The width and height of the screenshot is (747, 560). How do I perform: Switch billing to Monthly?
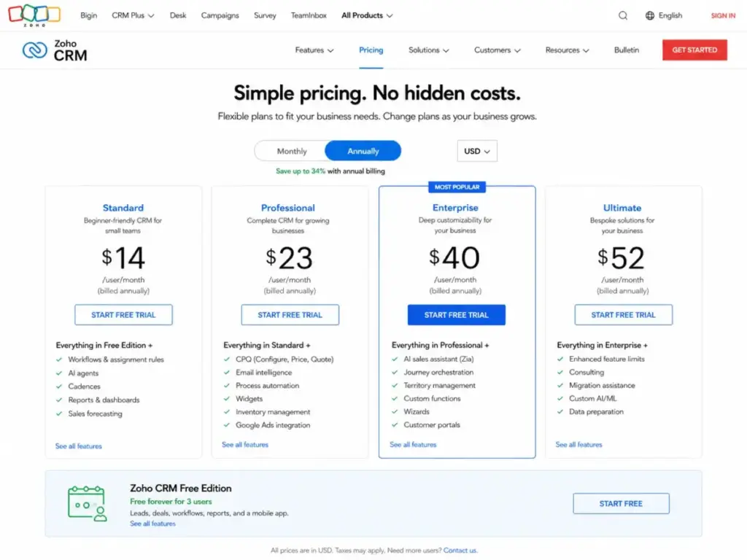292,151
